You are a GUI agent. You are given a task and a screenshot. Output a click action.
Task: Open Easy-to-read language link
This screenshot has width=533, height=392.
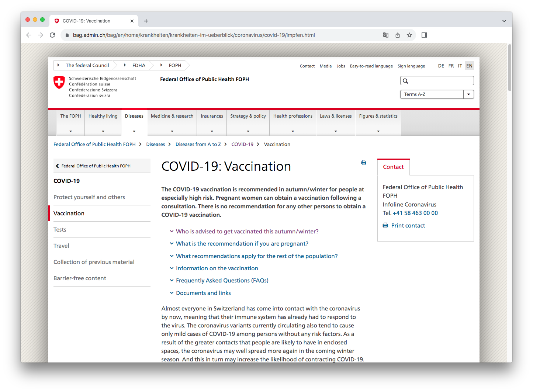(371, 66)
